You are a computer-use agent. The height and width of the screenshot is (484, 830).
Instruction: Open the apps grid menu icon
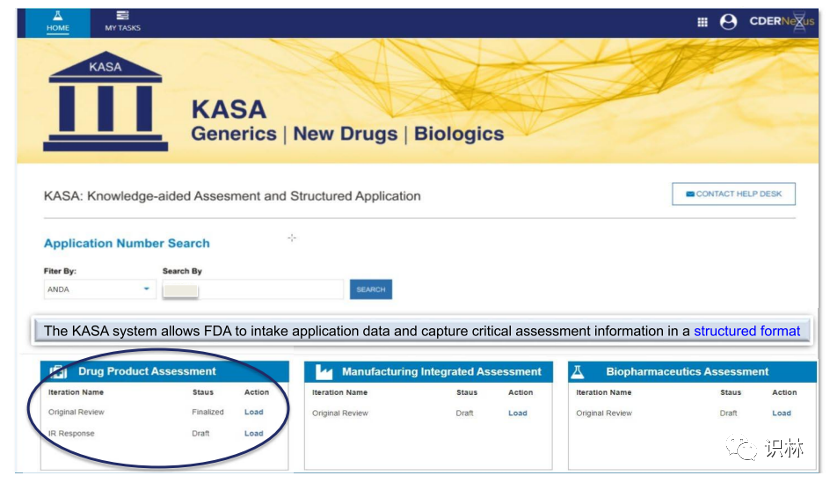coord(702,21)
